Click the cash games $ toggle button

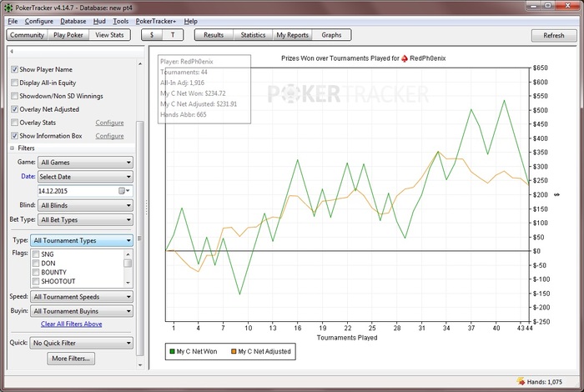click(152, 35)
